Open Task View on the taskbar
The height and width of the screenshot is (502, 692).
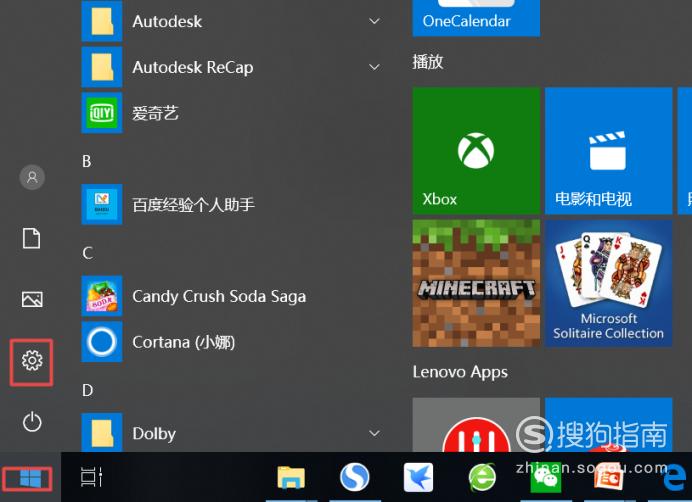coord(92,477)
